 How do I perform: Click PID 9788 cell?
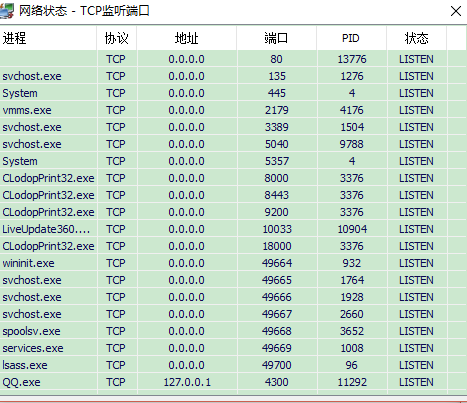(352, 144)
